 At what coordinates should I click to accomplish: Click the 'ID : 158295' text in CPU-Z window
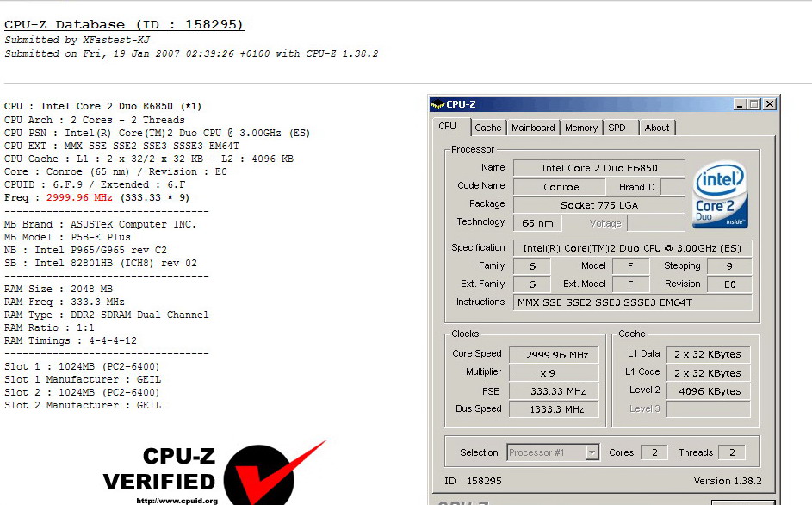473,481
